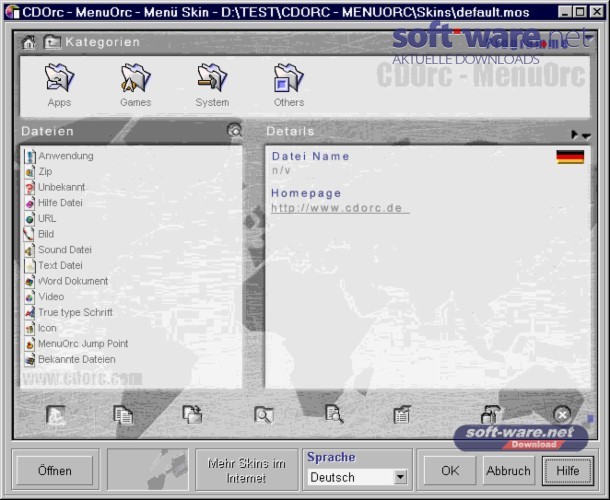Viewport: 610px width, 500px height.
Task: Click the search icon in the Dateien header
Action: pos(235,130)
